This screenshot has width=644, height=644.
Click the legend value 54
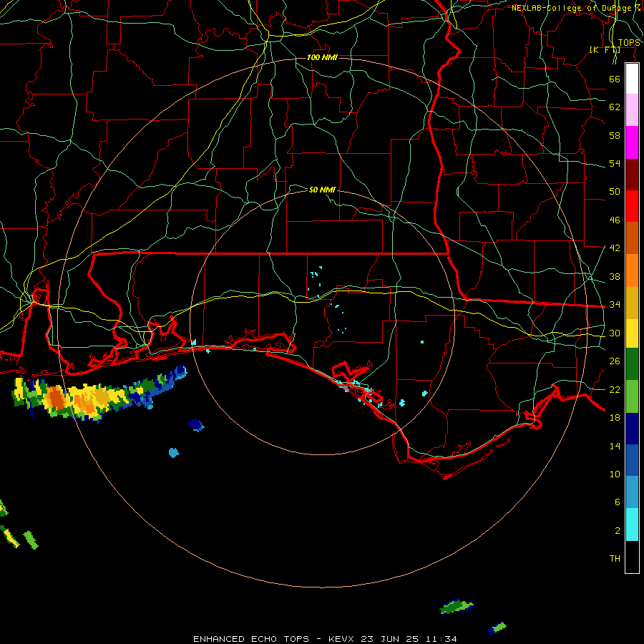pos(615,163)
